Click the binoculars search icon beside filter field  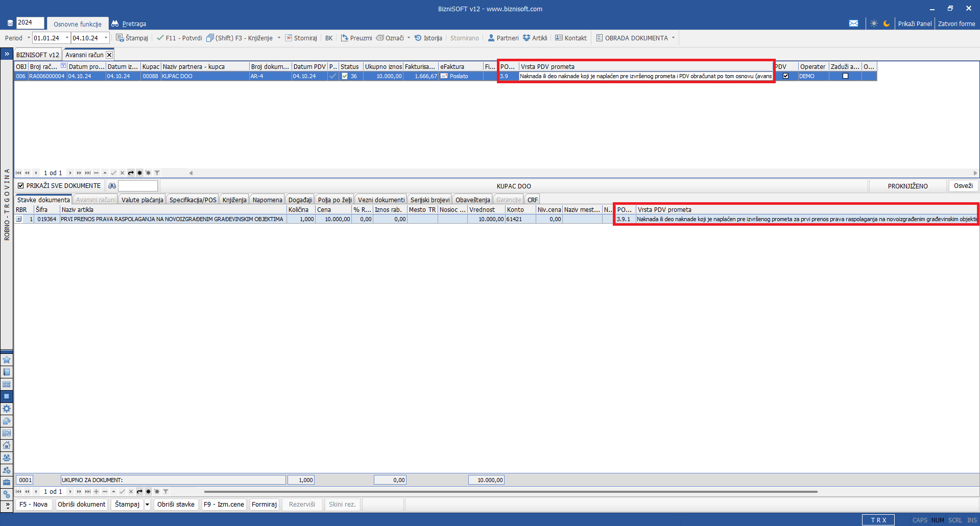(112, 186)
